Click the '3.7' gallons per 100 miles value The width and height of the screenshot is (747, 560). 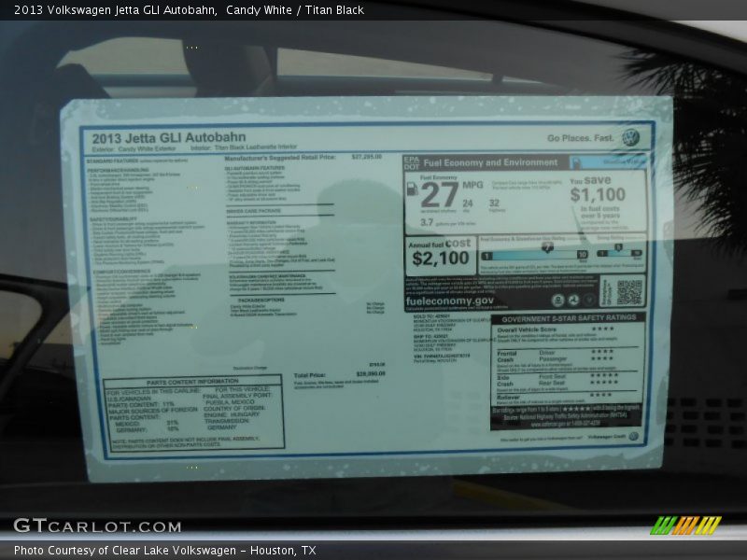pyautogui.click(x=427, y=222)
